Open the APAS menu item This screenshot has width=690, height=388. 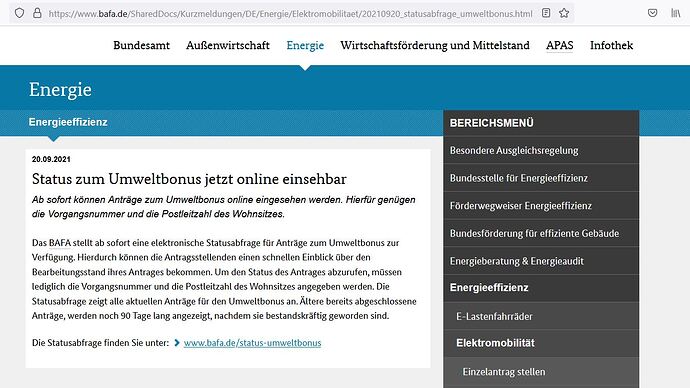(x=560, y=45)
